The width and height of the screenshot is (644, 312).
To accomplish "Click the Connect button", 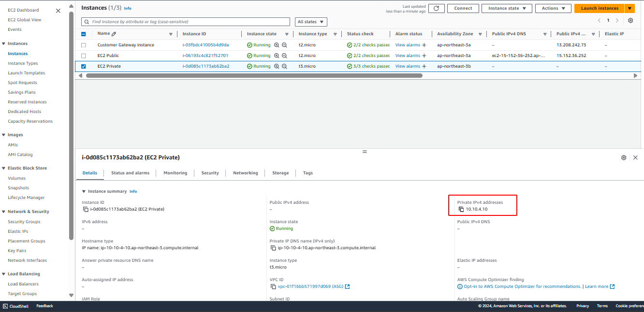I will pyautogui.click(x=463, y=8).
